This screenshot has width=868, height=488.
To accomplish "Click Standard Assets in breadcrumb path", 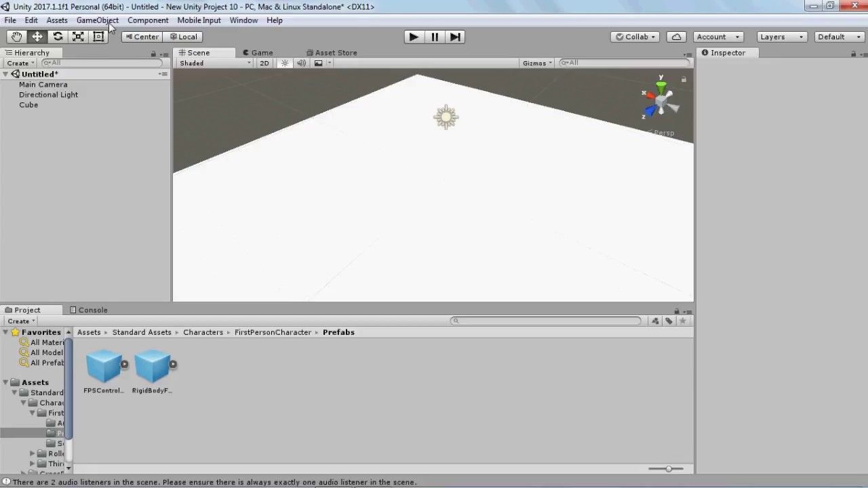I will click(x=142, y=332).
